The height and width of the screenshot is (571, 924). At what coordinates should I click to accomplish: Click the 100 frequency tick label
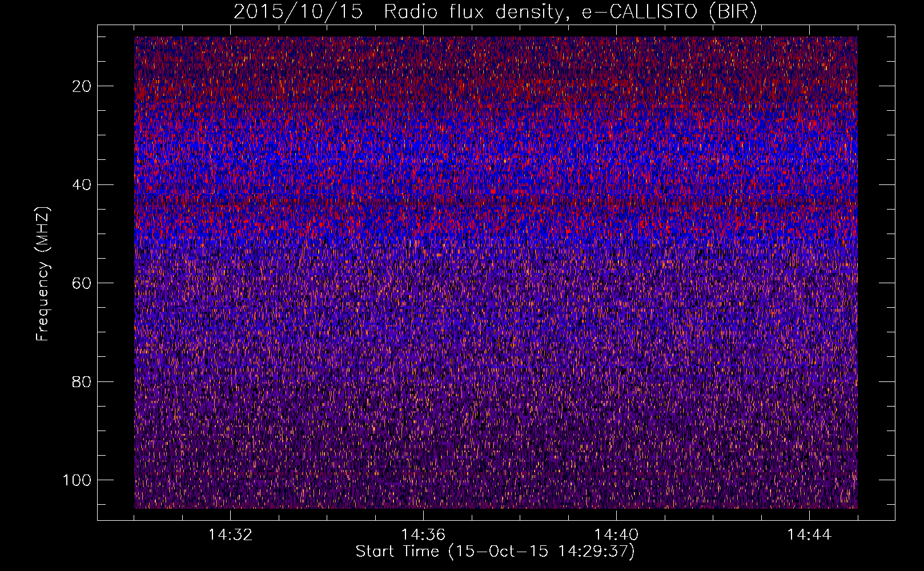pyautogui.click(x=77, y=480)
